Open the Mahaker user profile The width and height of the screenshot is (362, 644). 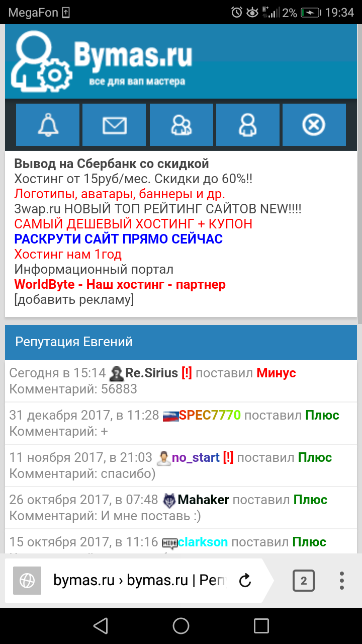pyautogui.click(x=203, y=500)
